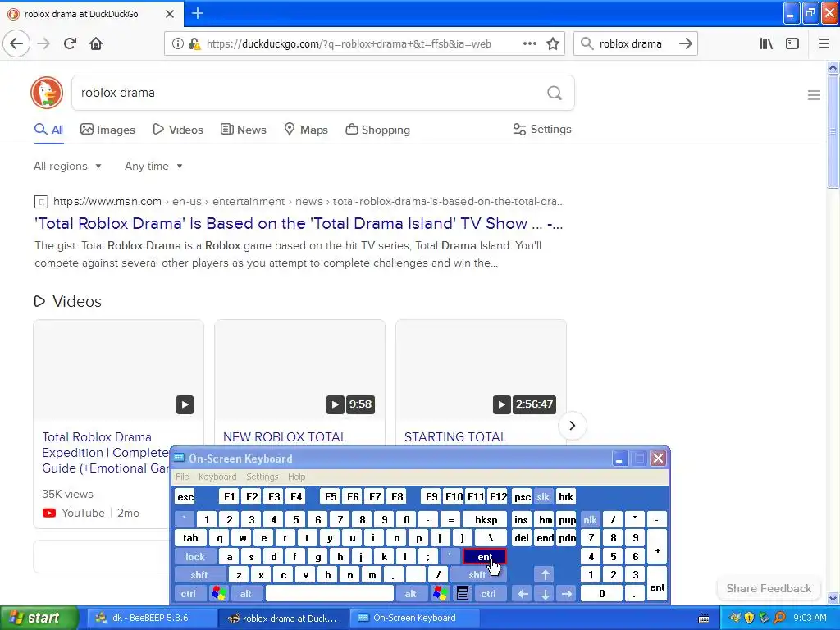Toggle the left ctrl key
The image size is (840, 630).
point(189,594)
